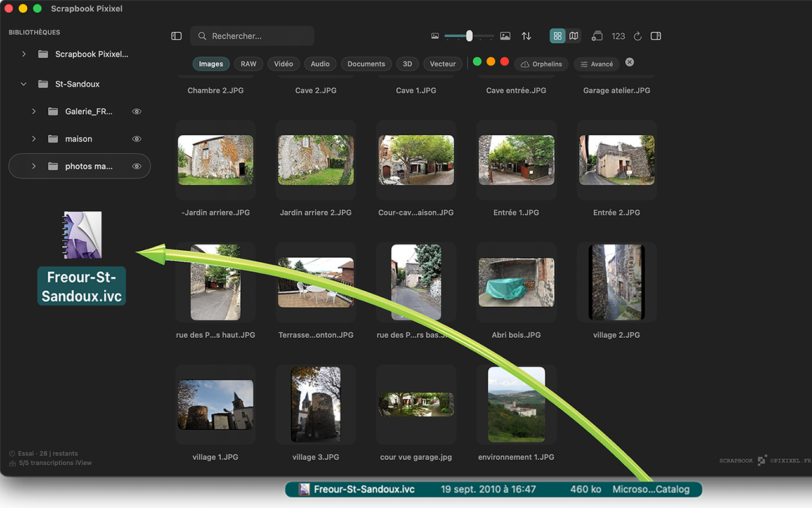Click the photos ma... folder icon
This screenshot has height=508, width=812.
point(53,166)
